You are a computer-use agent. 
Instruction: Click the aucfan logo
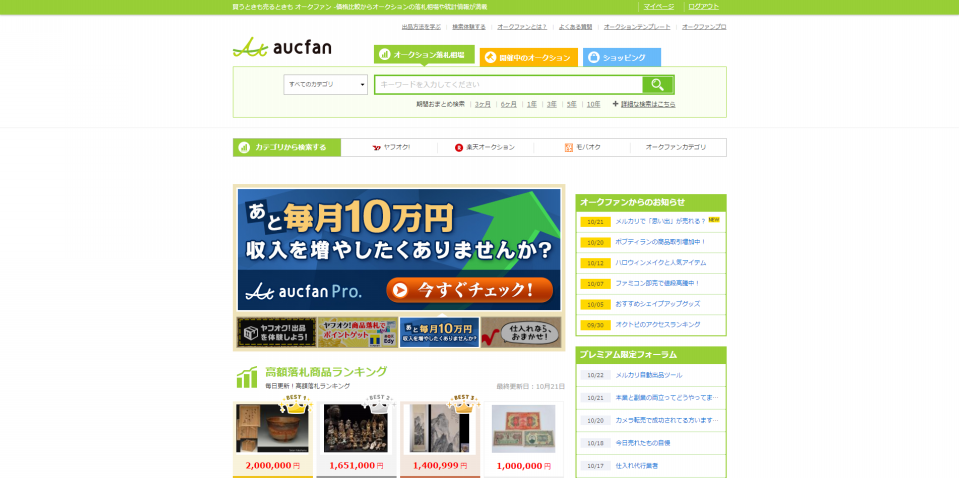tap(282, 48)
